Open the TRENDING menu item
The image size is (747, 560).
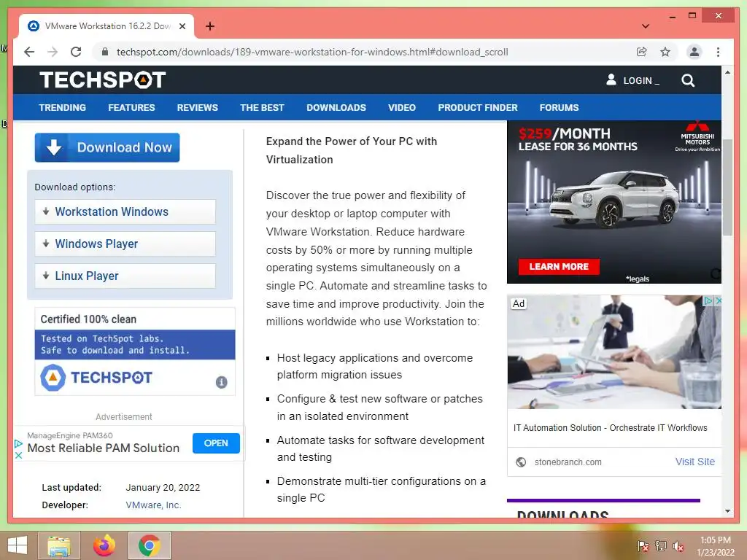click(63, 108)
